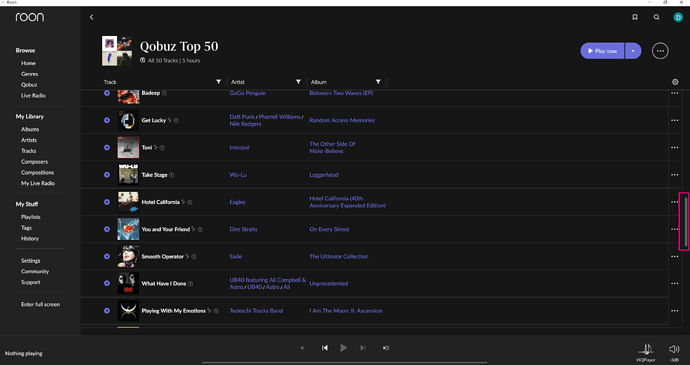
Task: Open Compositions in My Library
Action: point(37,173)
